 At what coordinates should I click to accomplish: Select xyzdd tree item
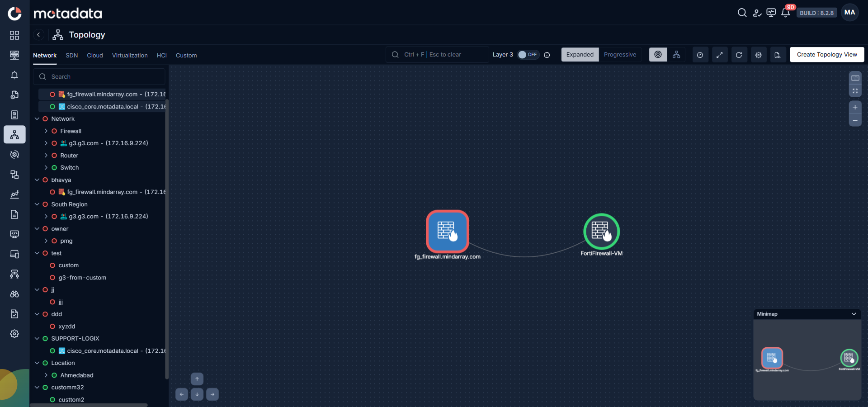[x=67, y=327]
